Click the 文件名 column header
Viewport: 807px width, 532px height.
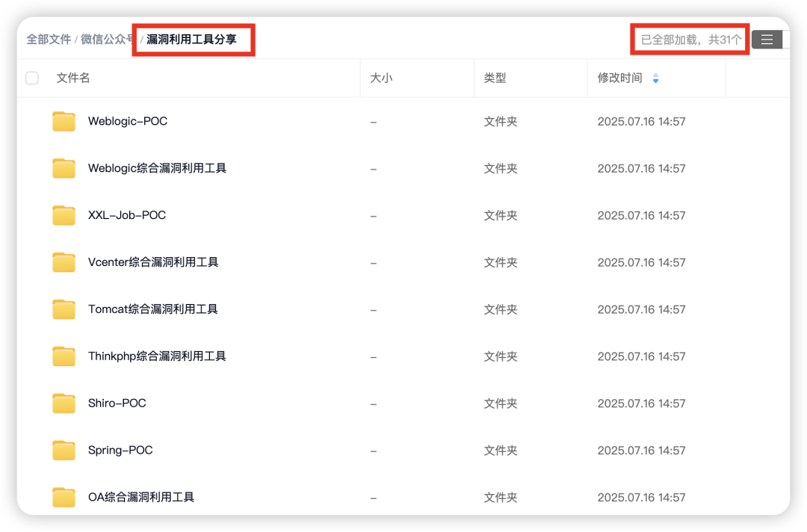pos(73,78)
